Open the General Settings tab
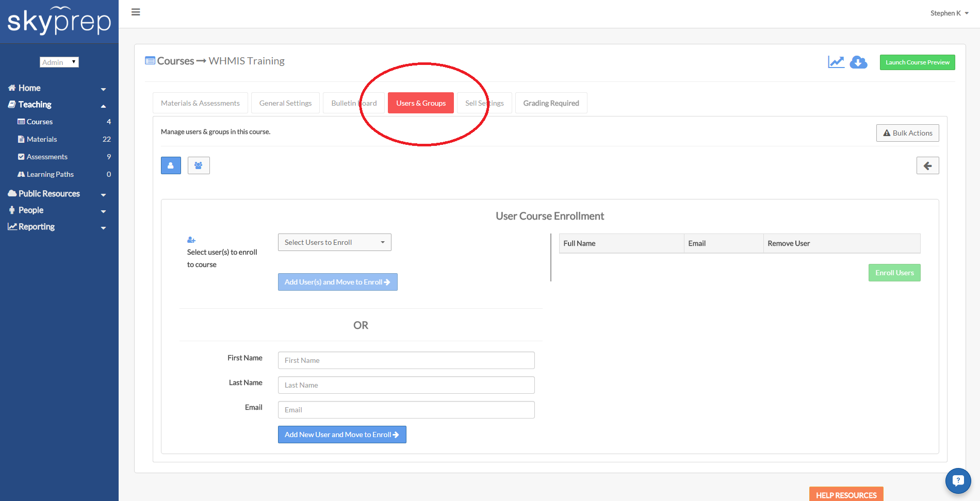980x501 pixels. click(285, 103)
